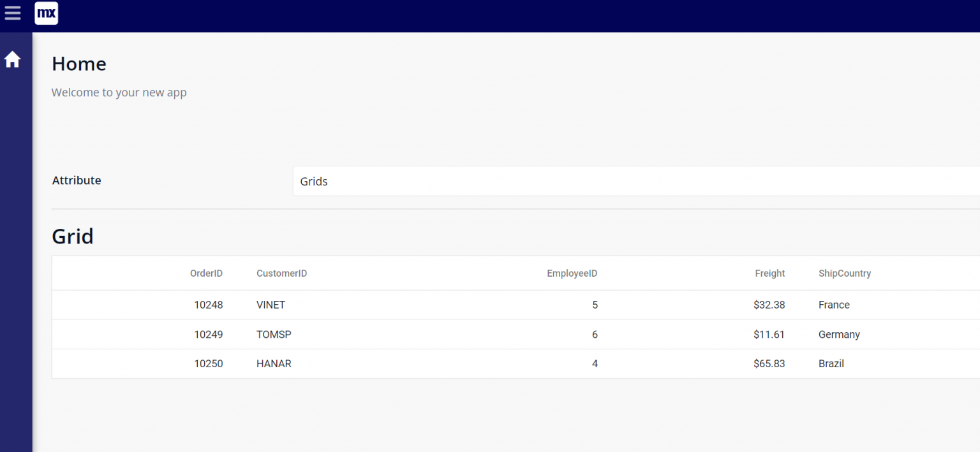
Task: Sort the Freight column
Action: tap(769, 273)
